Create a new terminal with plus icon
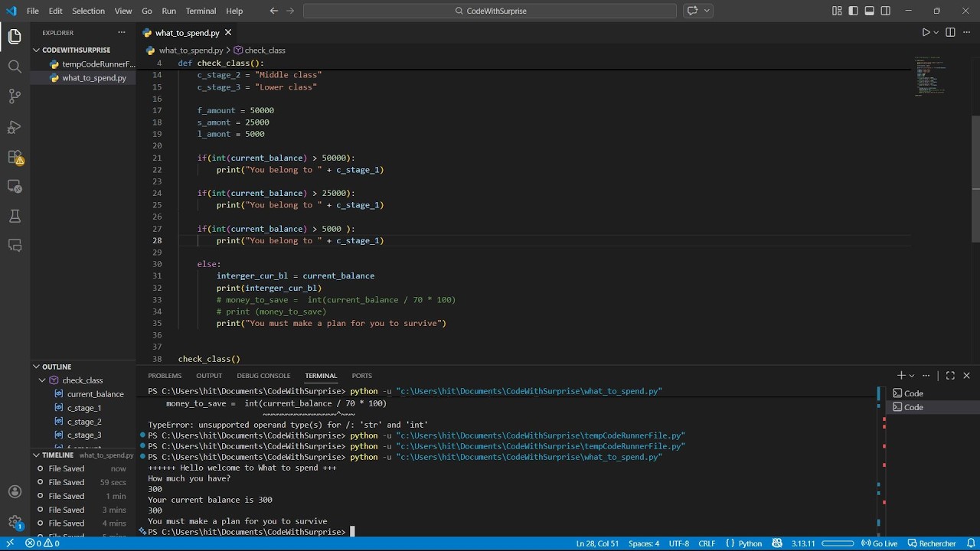Viewport: 980px width, 551px height. tap(901, 376)
